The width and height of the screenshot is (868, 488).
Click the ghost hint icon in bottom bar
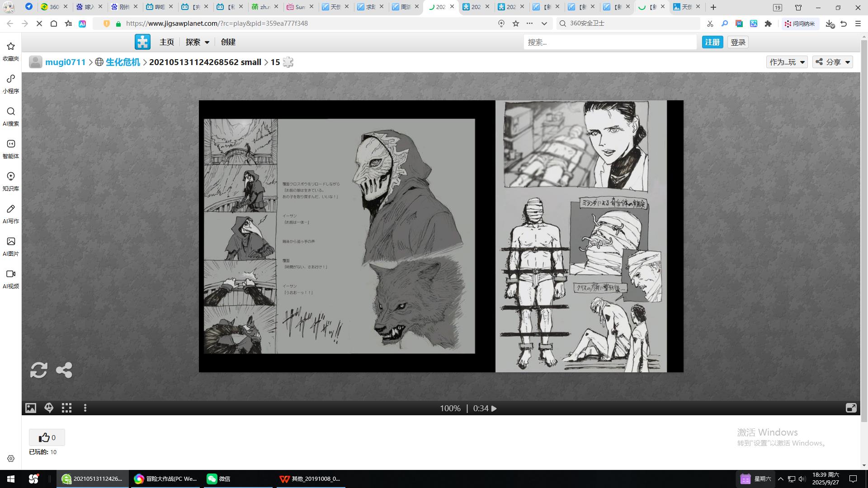(x=49, y=408)
